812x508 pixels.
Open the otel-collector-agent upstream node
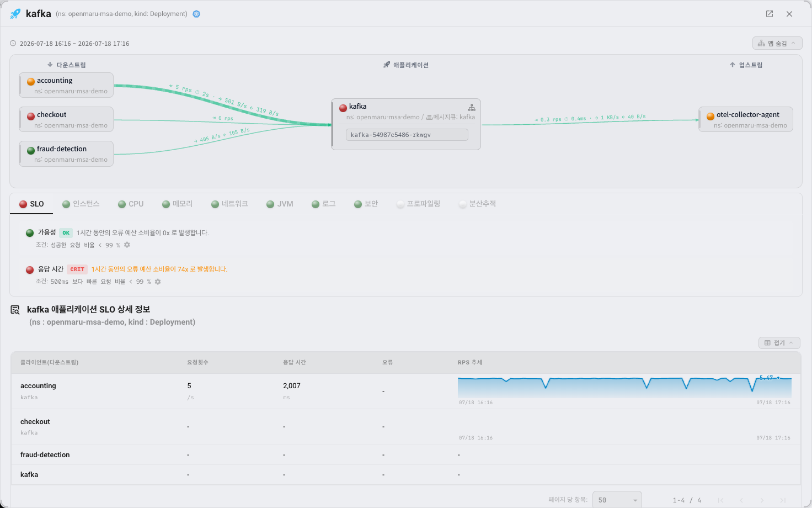746,119
